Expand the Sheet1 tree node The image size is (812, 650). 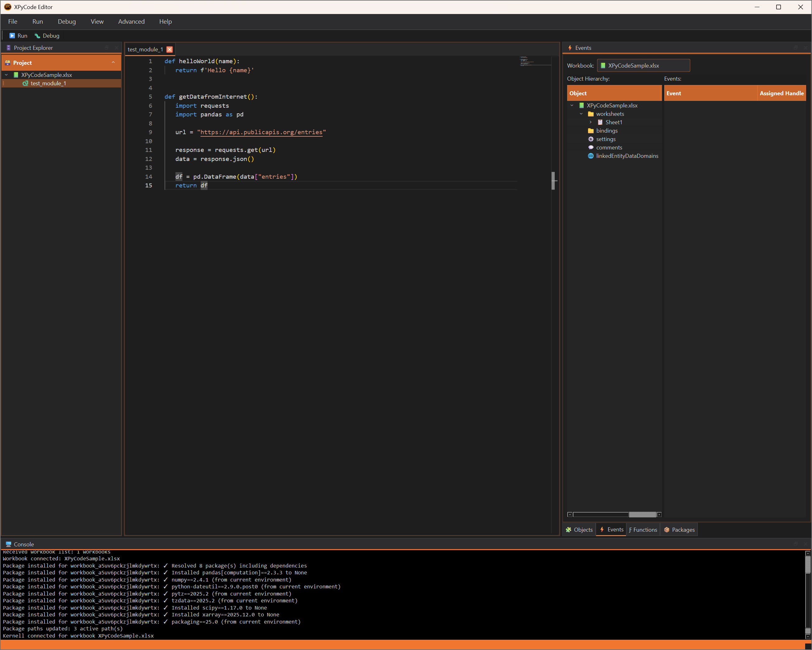coord(590,122)
